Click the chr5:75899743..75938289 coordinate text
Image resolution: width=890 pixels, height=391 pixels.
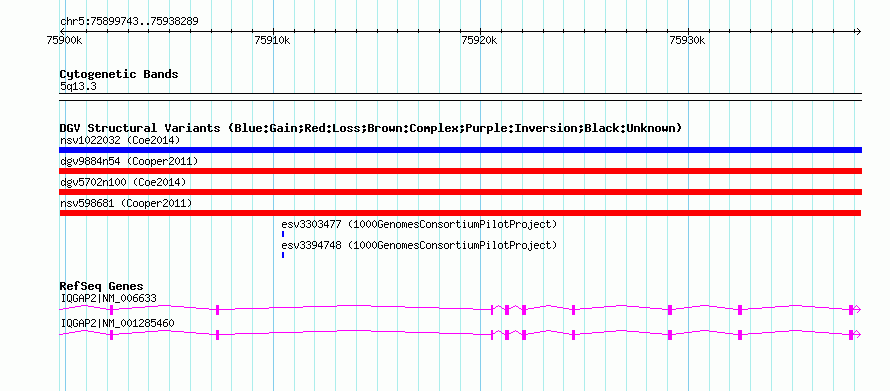(x=129, y=22)
